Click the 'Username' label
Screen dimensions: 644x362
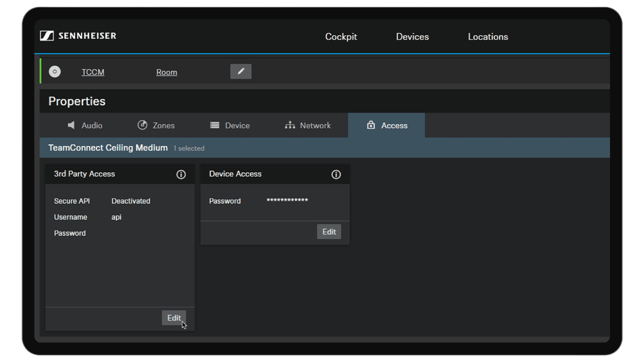pos(70,217)
